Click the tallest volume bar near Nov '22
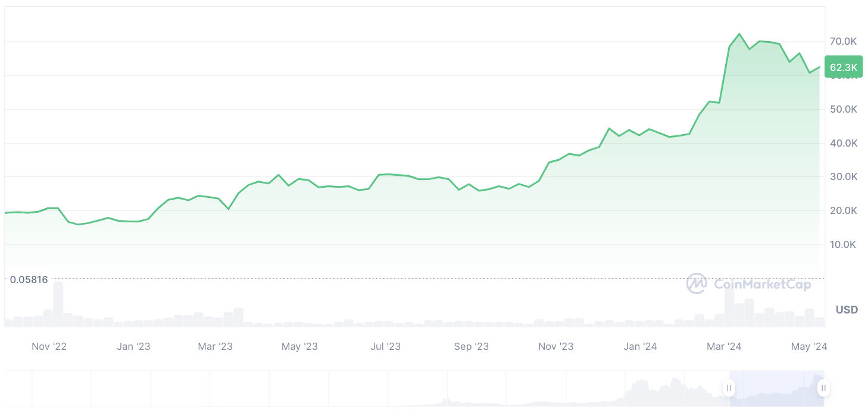 coord(58,304)
